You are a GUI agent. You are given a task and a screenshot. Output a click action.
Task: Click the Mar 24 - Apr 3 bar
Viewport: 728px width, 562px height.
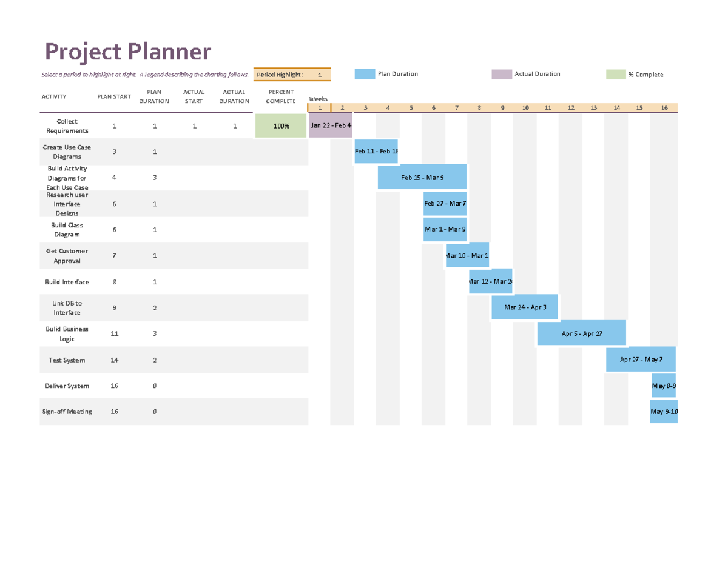click(525, 307)
